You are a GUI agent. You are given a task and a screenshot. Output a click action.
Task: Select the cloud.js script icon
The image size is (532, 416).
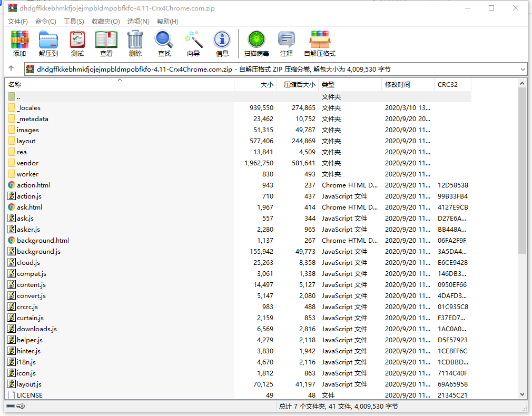click(12, 263)
